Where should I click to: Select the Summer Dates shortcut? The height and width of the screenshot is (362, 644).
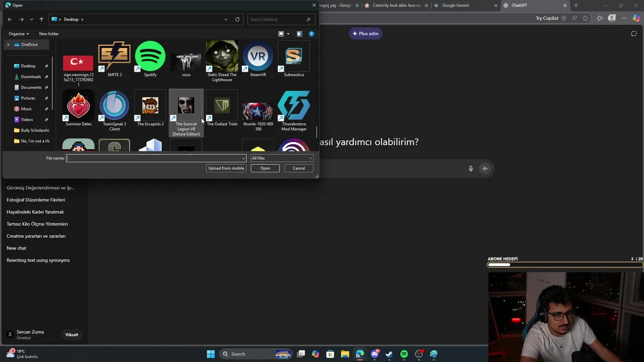[x=78, y=109]
